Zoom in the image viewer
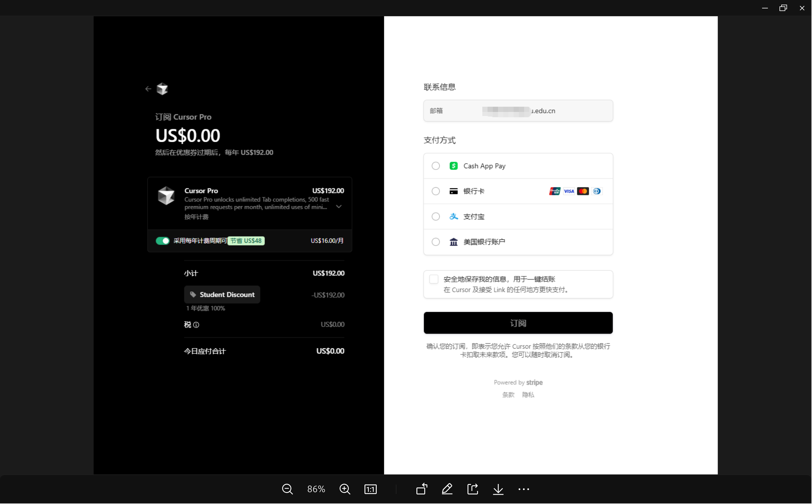This screenshot has width=812, height=504. pos(344,489)
